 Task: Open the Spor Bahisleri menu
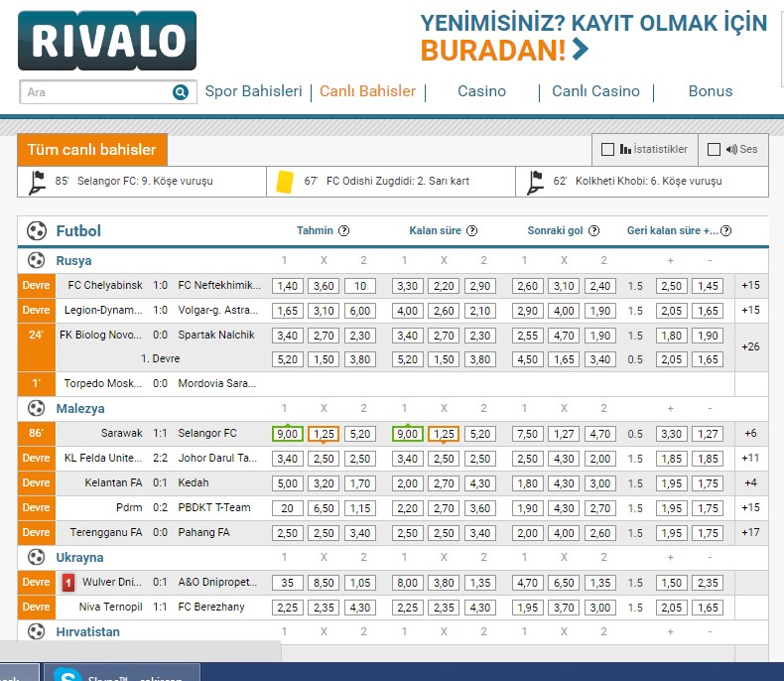tap(253, 91)
